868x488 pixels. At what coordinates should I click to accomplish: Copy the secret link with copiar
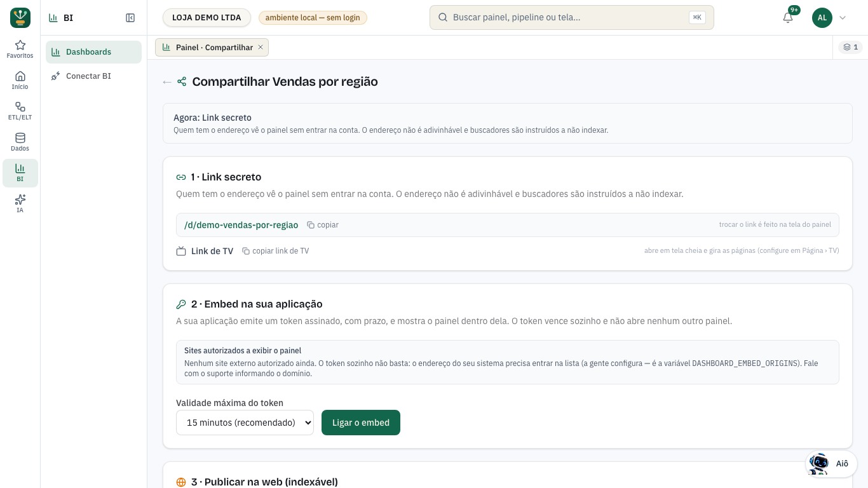click(x=323, y=225)
